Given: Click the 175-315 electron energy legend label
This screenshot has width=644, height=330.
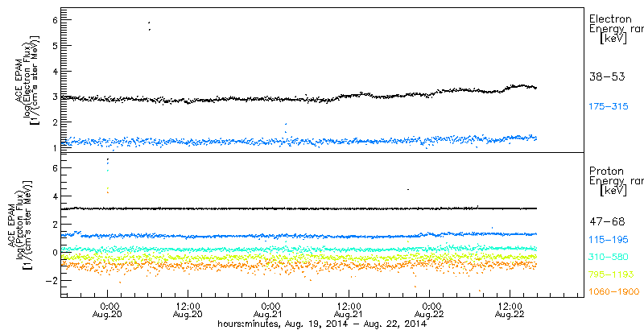Looking at the screenshot, I should [x=609, y=107].
